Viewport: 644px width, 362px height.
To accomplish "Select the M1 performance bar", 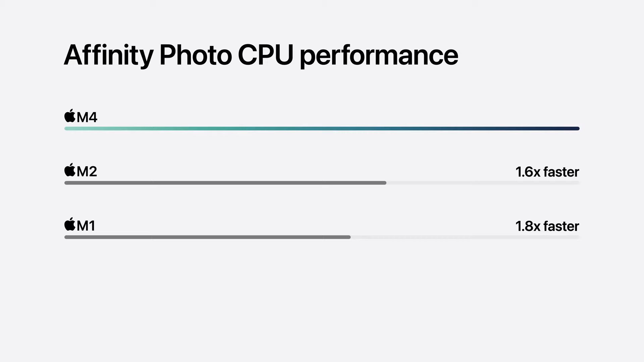I will pyautogui.click(x=207, y=237).
